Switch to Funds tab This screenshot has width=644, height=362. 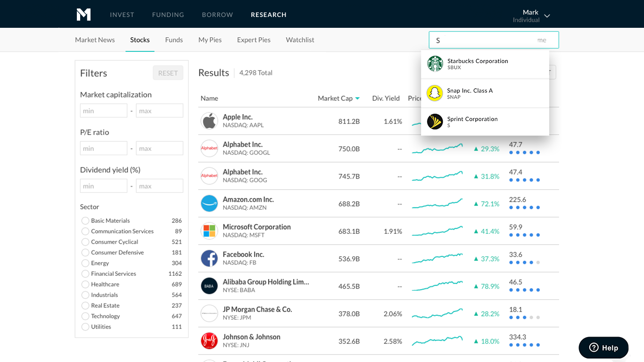(x=174, y=40)
